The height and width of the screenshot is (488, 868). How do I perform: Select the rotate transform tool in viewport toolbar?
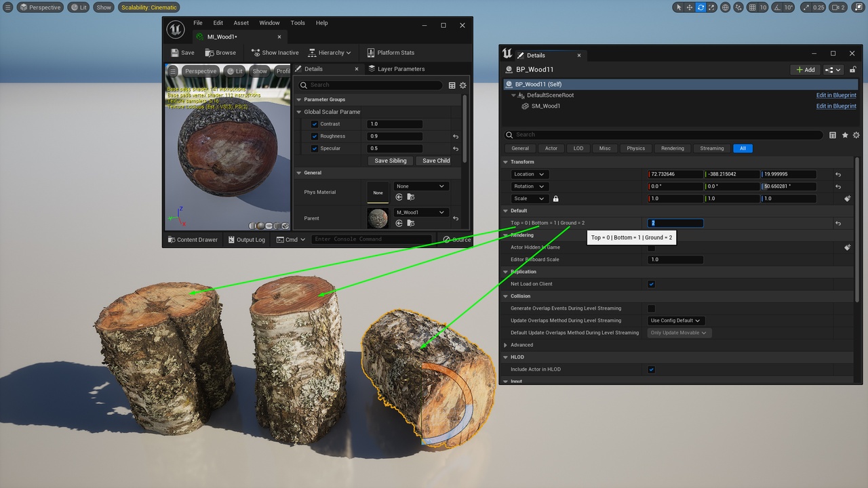[x=701, y=7]
